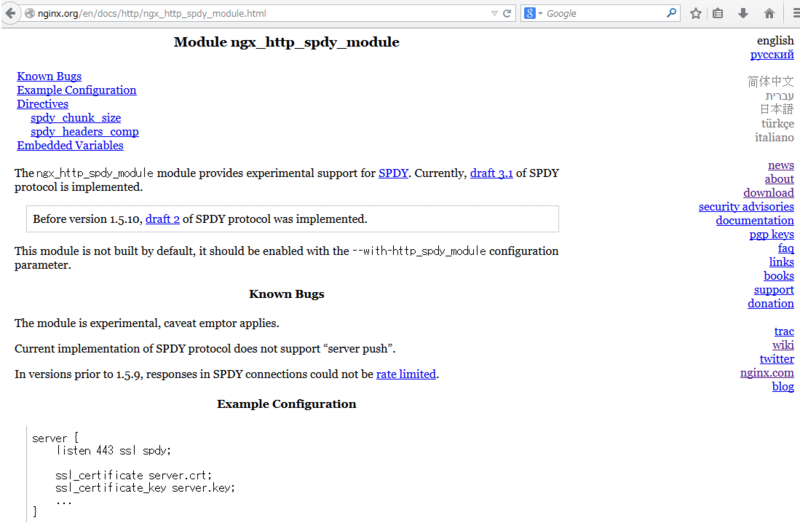This screenshot has width=800, height=523.
Task: Click the 'ssl_certificate server.crt;' code line
Action: [x=133, y=475]
